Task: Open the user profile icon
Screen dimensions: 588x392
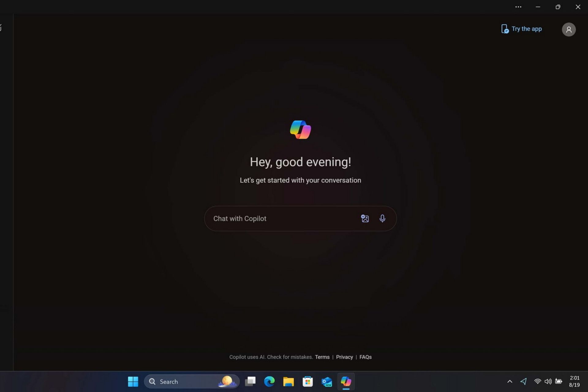Action: [x=568, y=29]
